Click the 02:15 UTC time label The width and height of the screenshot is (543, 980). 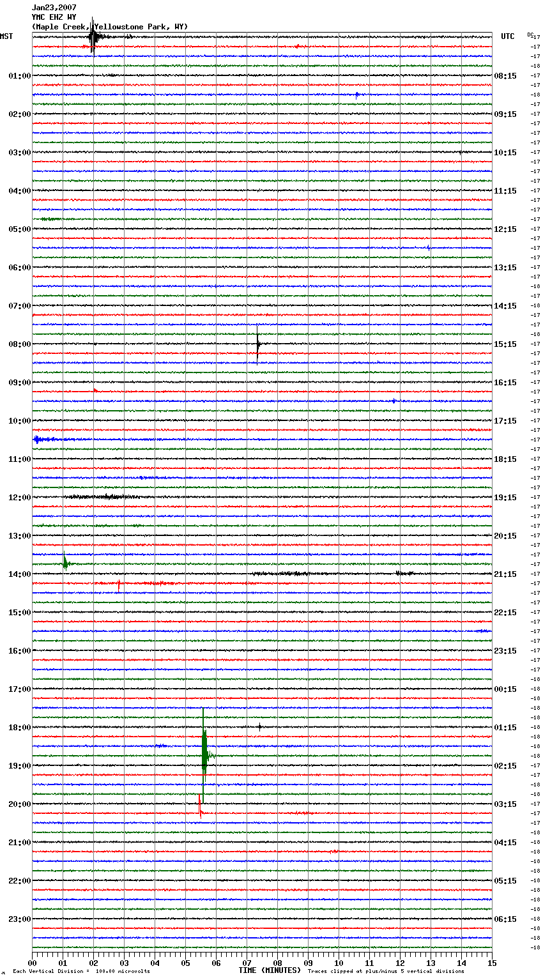click(505, 766)
